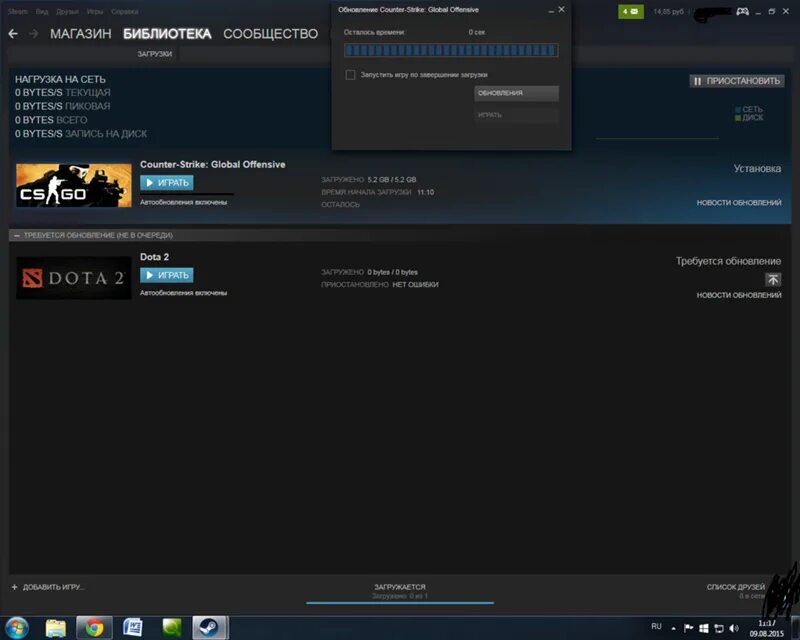The image size is (800, 640).
Task: Open Windows Start orb
Action: point(17,627)
